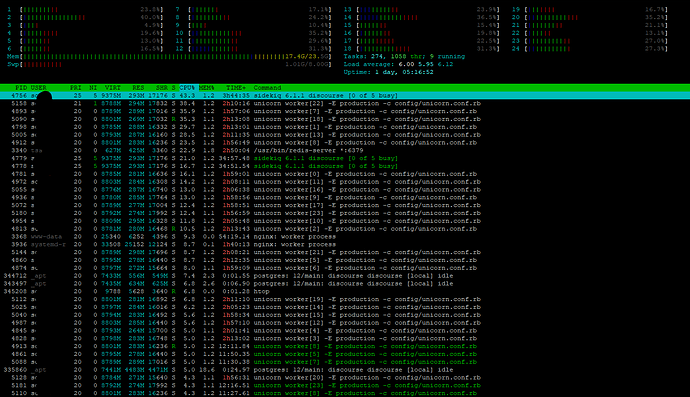
Task: Select the unicorn worker[6] process row
Action: (345, 268)
